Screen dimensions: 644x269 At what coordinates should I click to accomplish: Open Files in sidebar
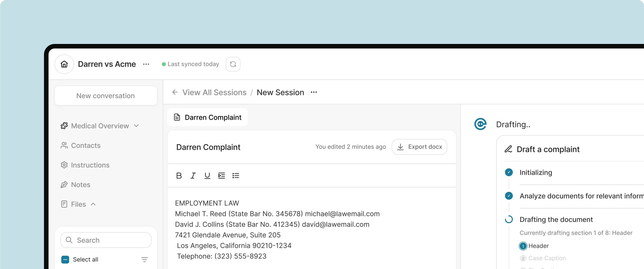coord(78,204)
